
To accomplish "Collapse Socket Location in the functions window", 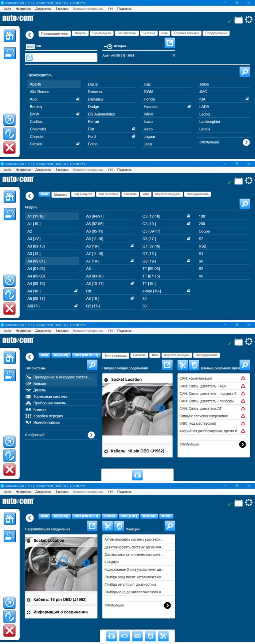I will coord(28,541).
